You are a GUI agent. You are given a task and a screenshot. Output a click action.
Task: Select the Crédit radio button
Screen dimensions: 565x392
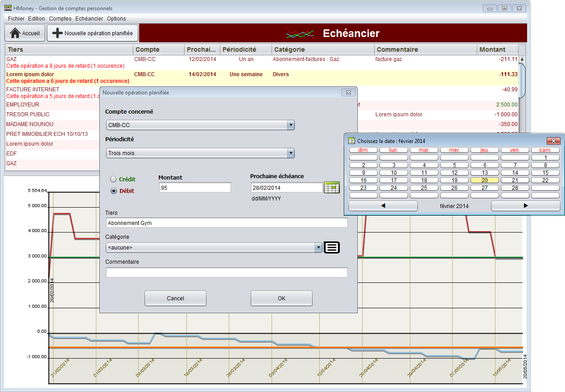(113, 179)
